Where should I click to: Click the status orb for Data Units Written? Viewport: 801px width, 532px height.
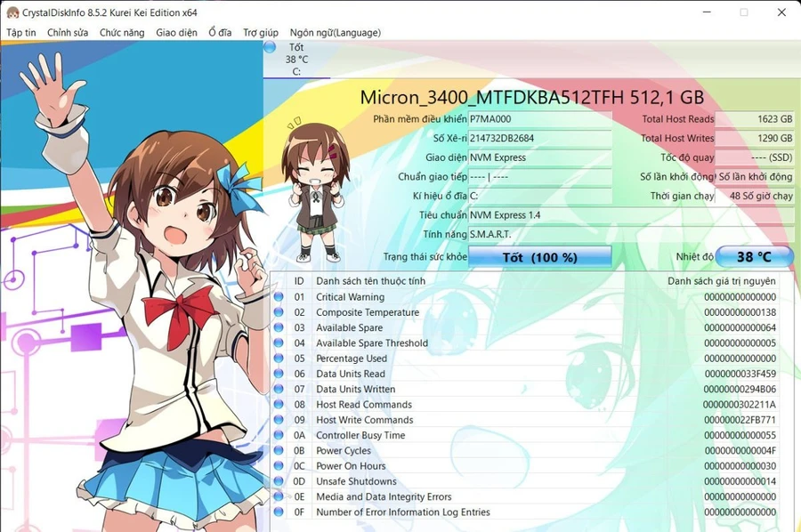point(279,389)
